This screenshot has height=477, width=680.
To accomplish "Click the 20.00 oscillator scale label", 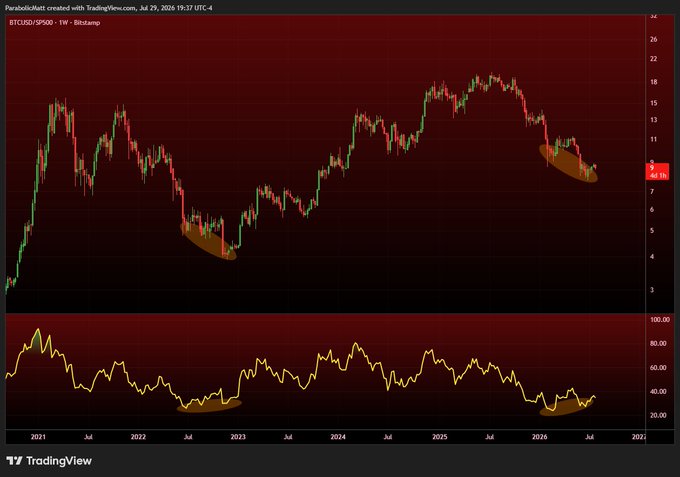I will point(658,415).
